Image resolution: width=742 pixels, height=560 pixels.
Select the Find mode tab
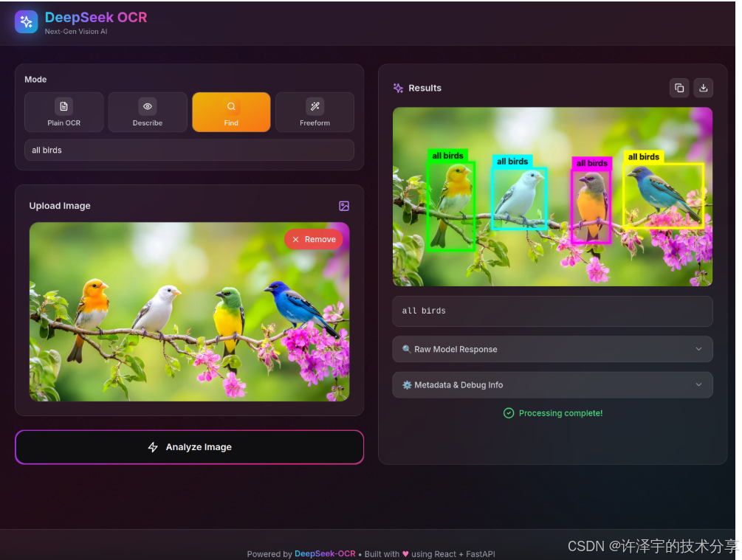tap(231, 111)
